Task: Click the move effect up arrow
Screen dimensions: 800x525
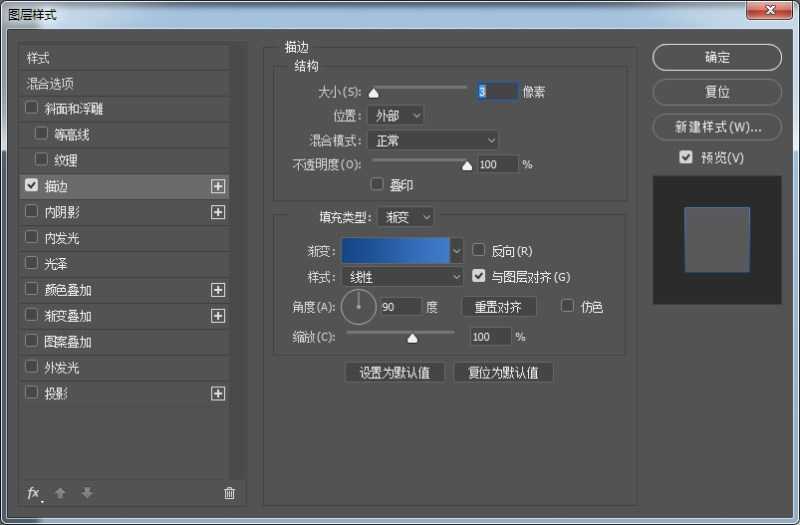Action: click(x=60, y=492)
